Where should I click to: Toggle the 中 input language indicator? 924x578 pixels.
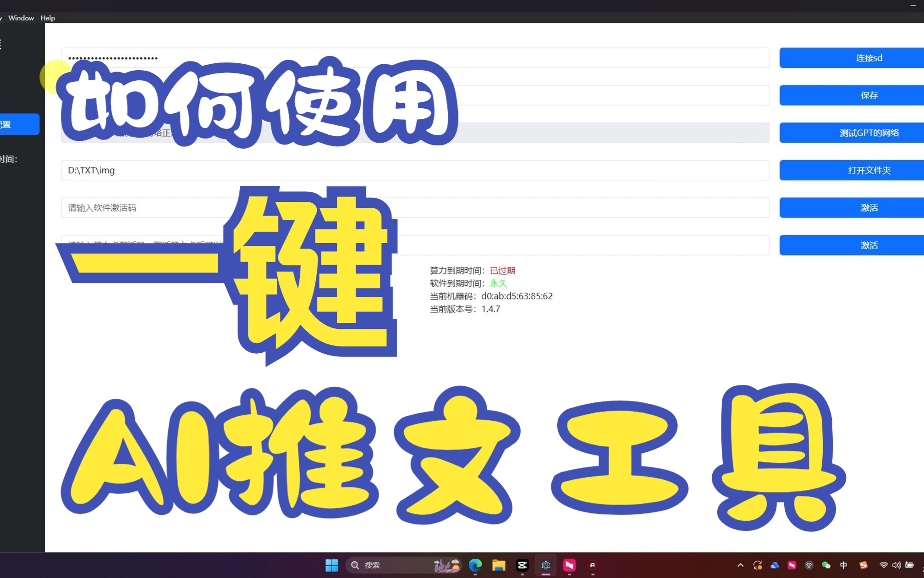click(x=843, y=565)
